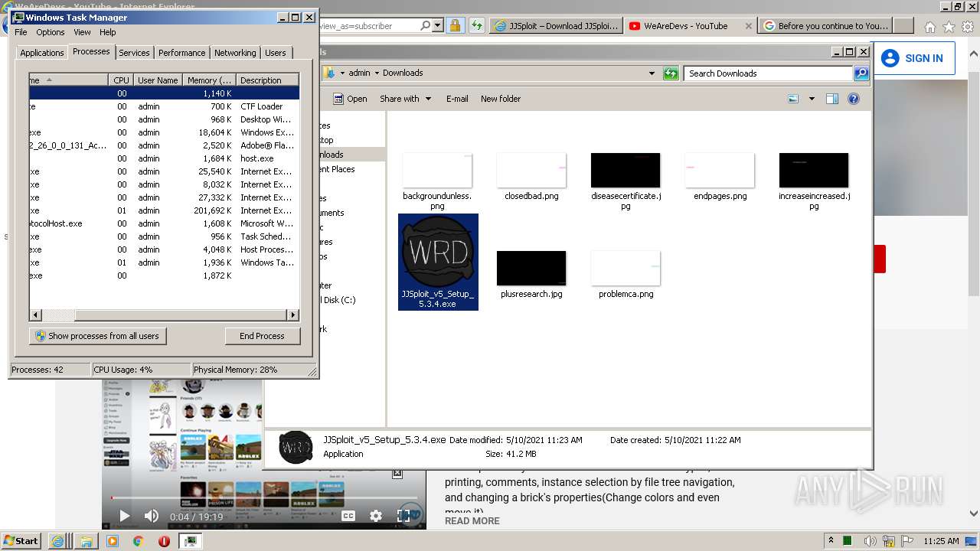Click the browser address bar refresh icon

click(477, 26)
